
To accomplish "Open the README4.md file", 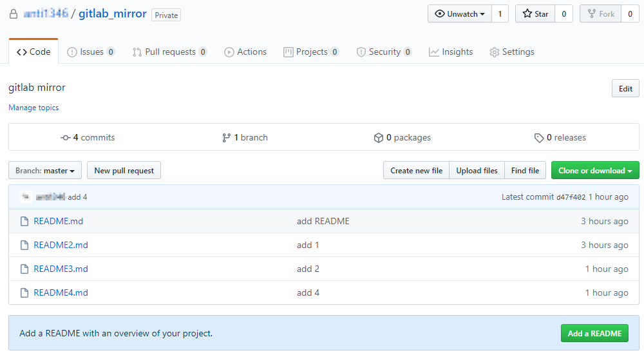I will 61,293.
